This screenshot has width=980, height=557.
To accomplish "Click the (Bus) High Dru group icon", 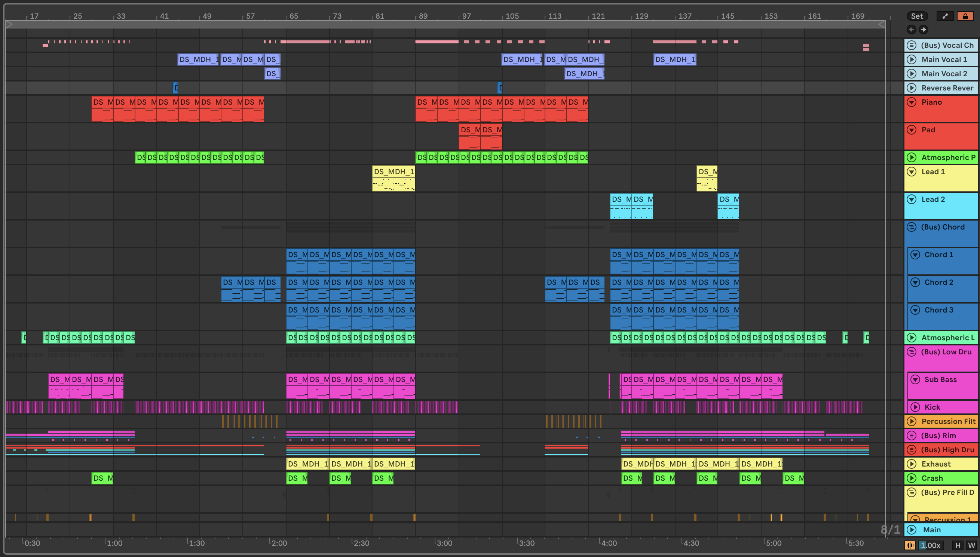I will coord(912,450).
